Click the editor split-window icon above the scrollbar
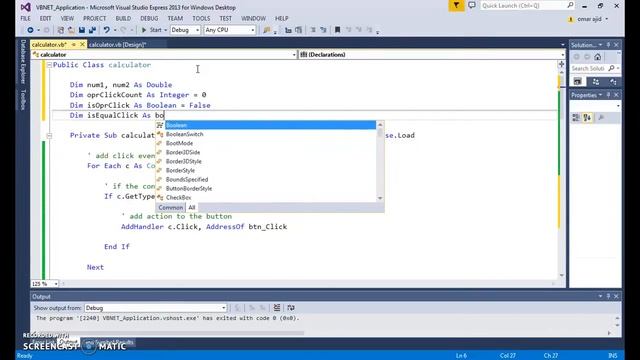 pos(562,64)
